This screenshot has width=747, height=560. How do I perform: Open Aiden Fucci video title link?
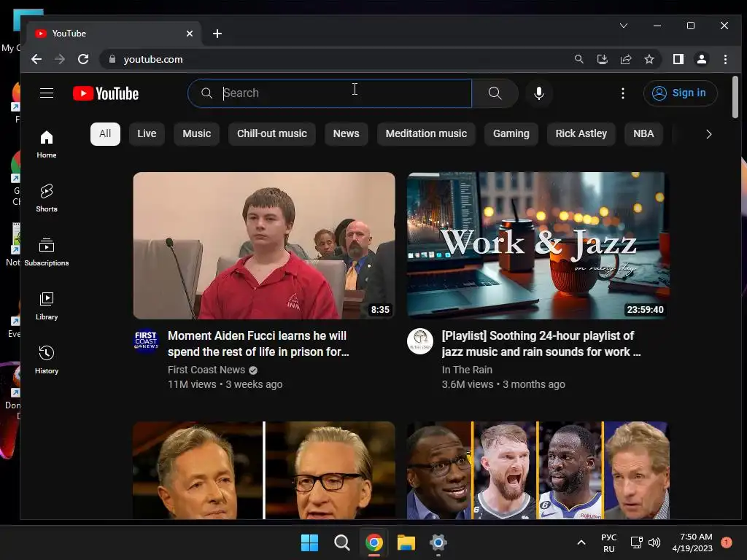point(258,344)
